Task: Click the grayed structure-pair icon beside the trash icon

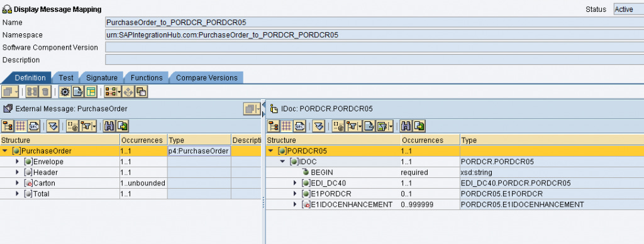Action: coord(32,92)
